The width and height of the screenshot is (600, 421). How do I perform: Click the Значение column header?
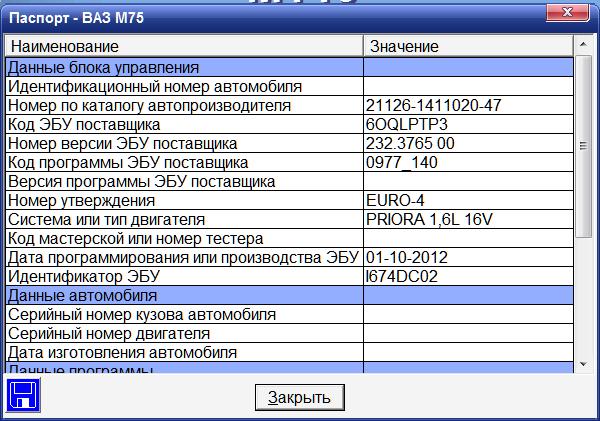tap(468, 46)
